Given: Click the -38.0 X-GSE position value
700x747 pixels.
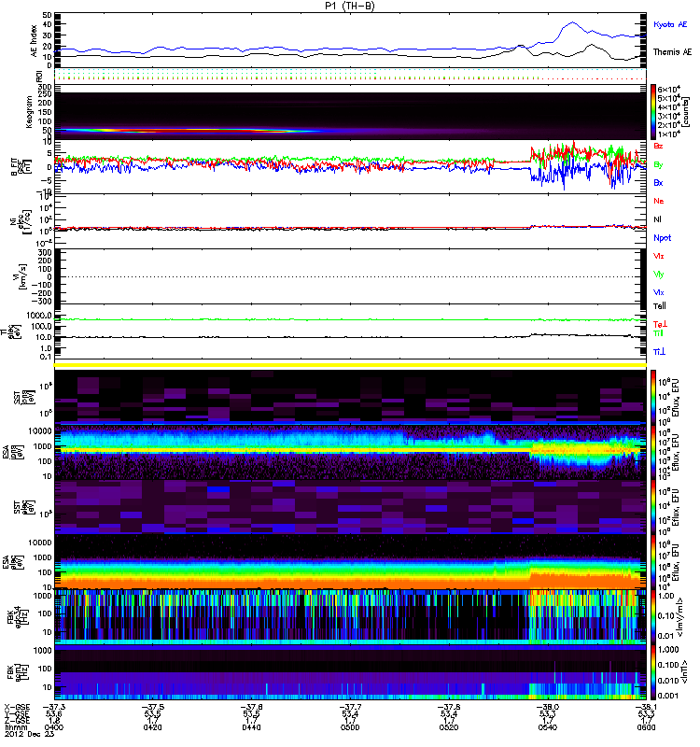Looking at the screenshot, I should (x=548, y=707).
